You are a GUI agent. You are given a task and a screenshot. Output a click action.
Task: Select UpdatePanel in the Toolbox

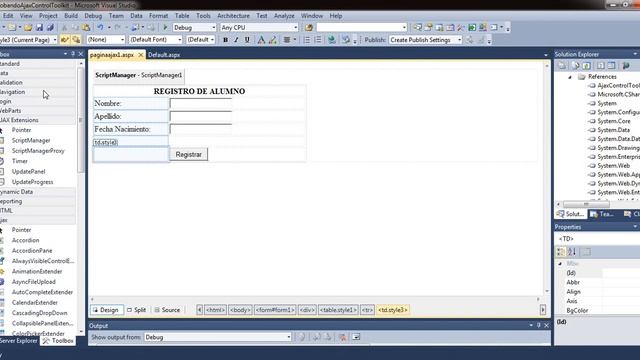coord(29,171)
